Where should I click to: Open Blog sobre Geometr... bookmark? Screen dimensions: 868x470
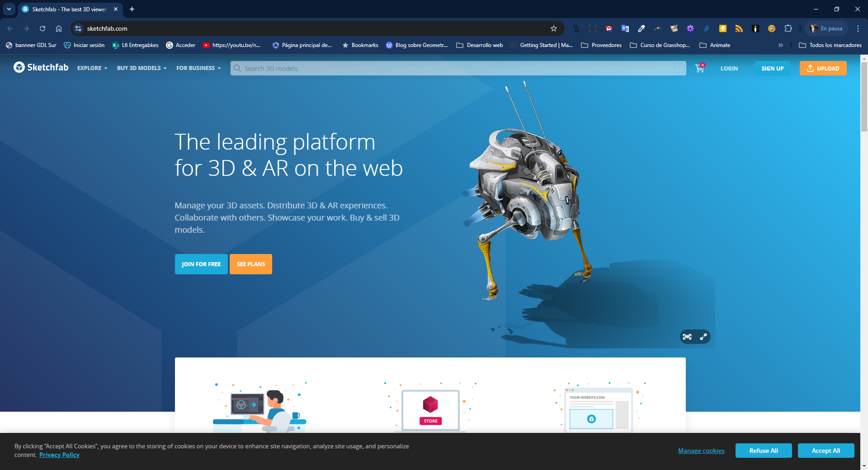417,45
